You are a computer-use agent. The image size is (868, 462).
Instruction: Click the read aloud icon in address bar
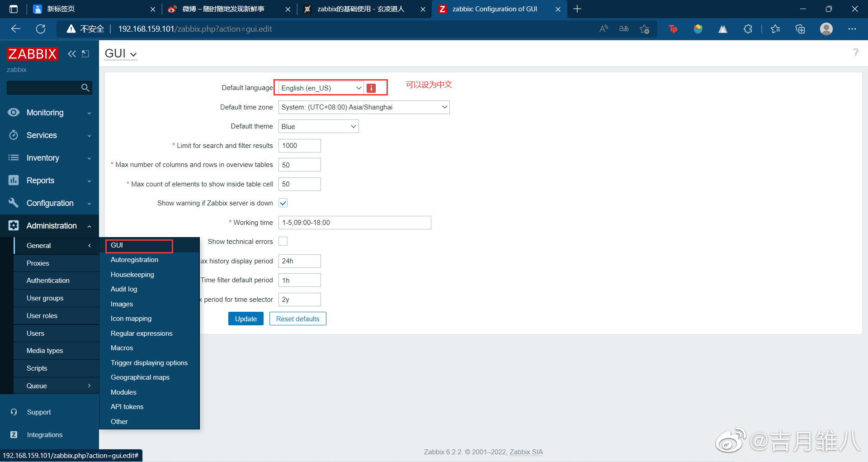(x=604, y=29)
